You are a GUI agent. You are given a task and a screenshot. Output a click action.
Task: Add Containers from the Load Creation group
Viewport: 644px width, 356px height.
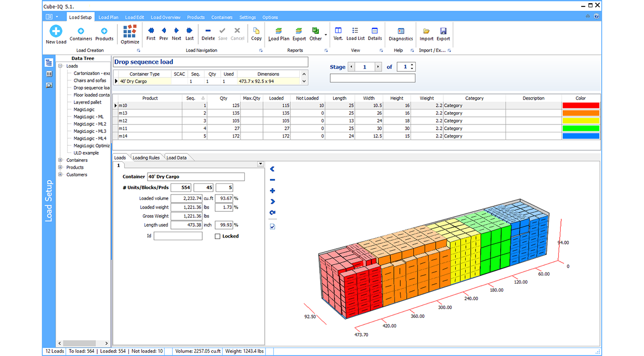pyautogui.click(x=80, y=34)
